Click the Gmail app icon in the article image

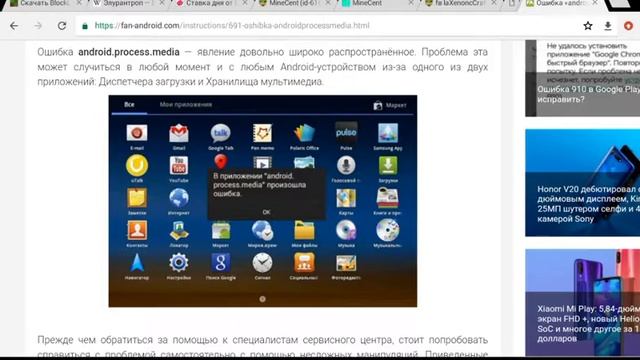(179, 133)
